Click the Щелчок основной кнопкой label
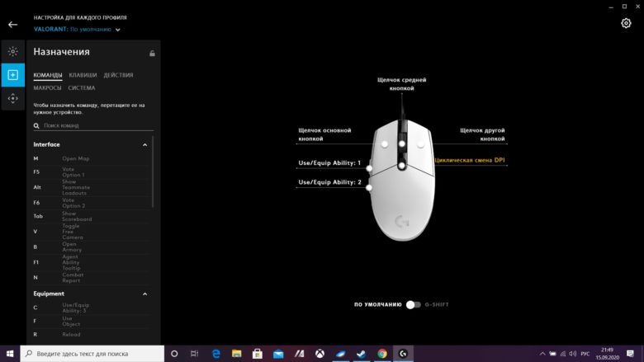 click(x=324, y=134)
